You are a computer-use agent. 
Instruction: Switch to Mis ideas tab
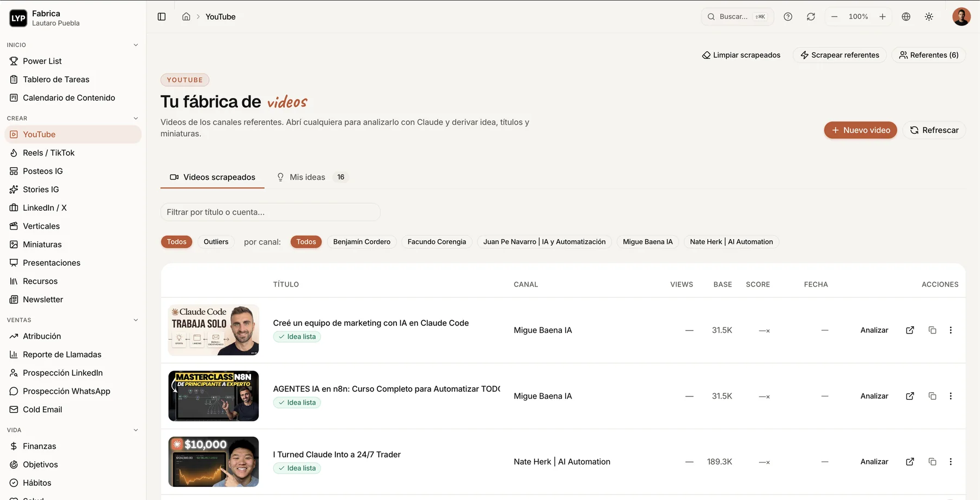click(311, 177)
